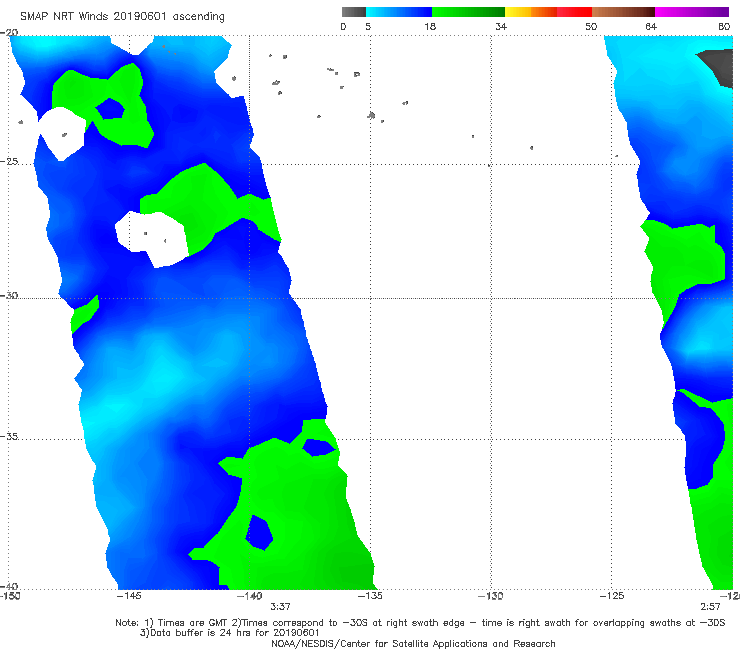This screenshot has height=650, width=740.
Task: Click the brown 50–64 color bar segment
Action: (x=623, y=12)
